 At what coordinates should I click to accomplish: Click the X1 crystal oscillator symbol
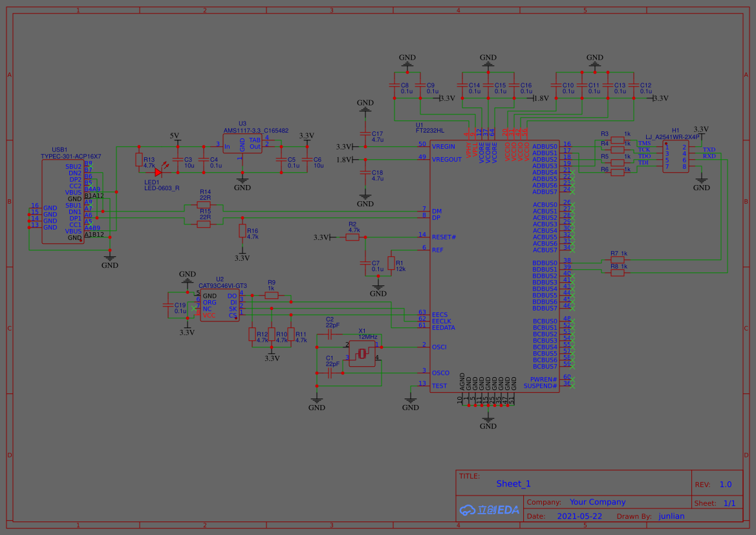tap(362, 354)
